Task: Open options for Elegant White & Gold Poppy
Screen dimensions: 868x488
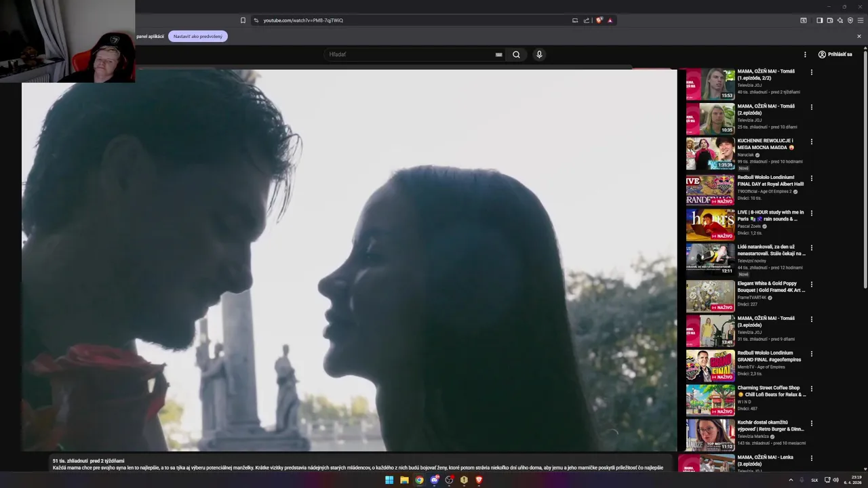Action: [x=811, y=285]
